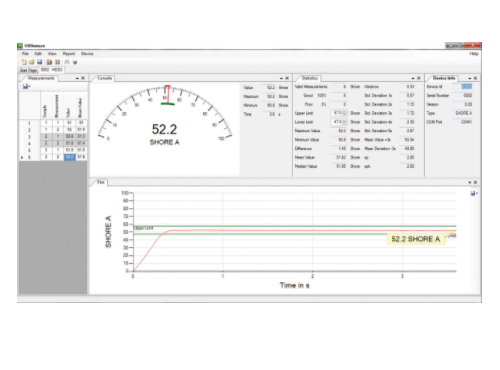The height and width of the screenshot is (370, 500).
Task: Click the New file toolbar icon
Action: 24,62
